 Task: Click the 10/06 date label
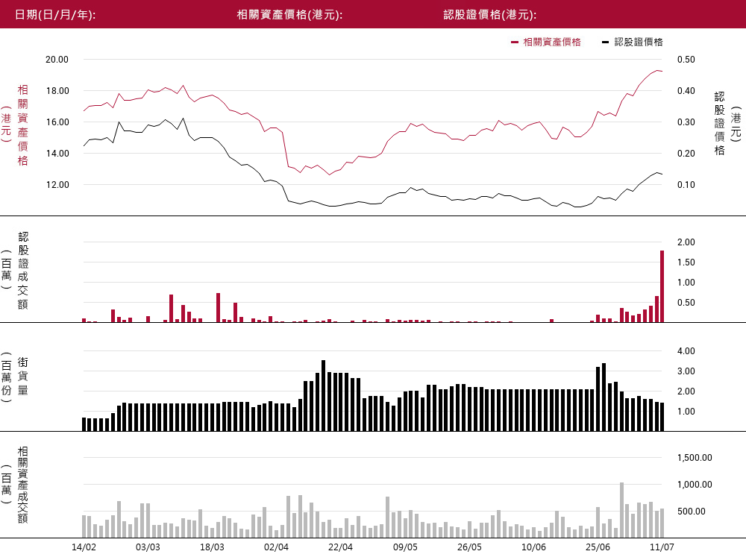tap(534, 547)
